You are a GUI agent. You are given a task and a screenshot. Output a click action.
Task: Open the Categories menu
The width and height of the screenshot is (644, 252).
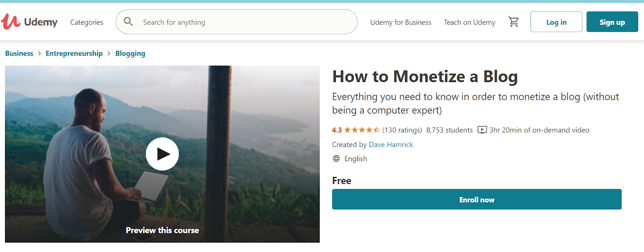pyautogui.click(x=87, y=22)
